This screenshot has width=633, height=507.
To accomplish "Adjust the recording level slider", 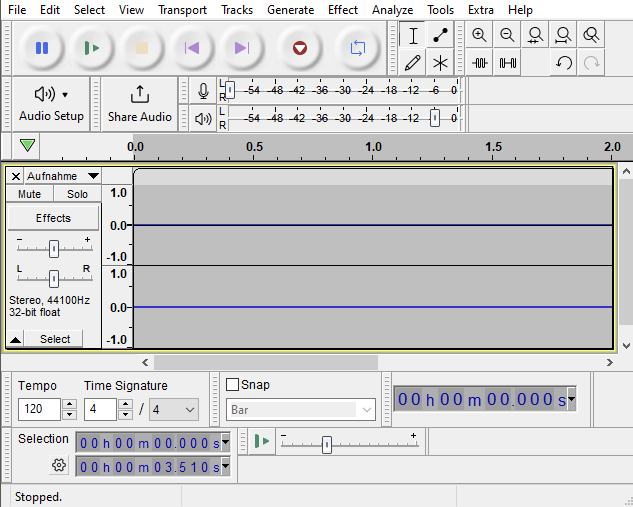I will click(x=230, y=90).
